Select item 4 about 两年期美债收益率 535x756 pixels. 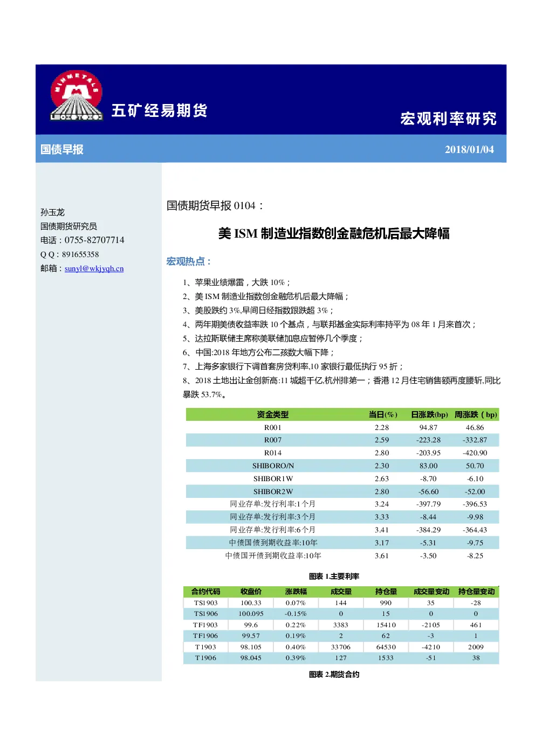pyautogui.click(x=329, y=324)
